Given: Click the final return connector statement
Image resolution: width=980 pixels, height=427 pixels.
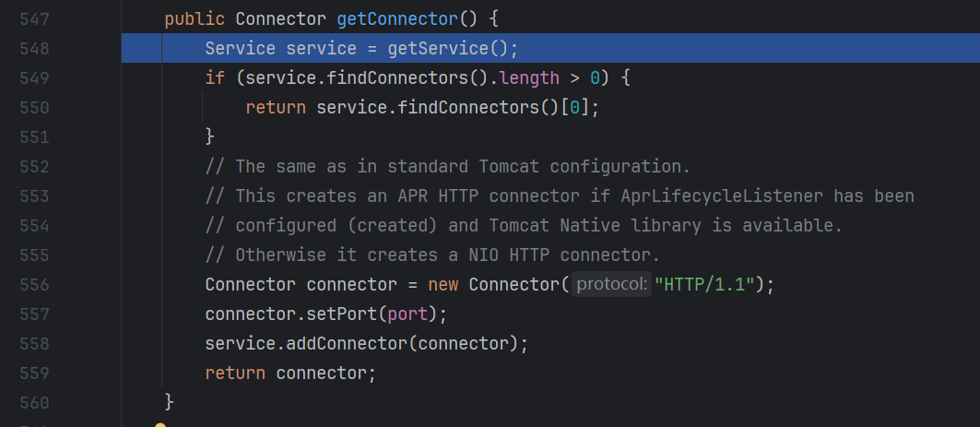Looking at the screenshot, I should tap(290, 373).
